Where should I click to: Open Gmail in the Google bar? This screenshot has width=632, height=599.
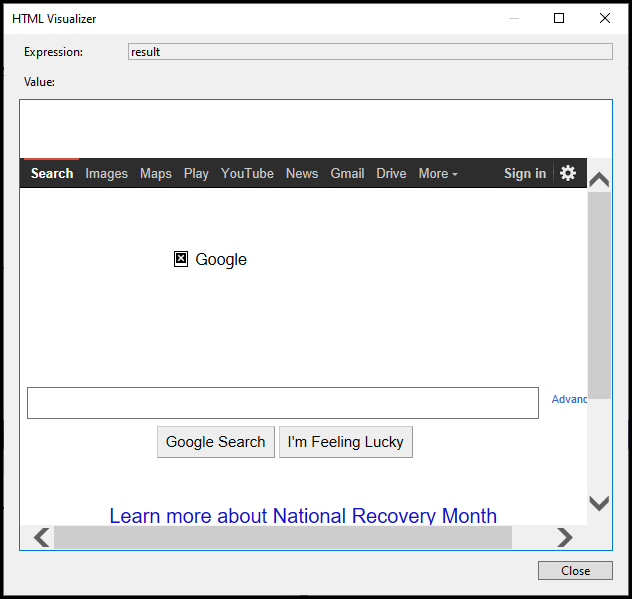pyautogui.click(x=347, y=173)
